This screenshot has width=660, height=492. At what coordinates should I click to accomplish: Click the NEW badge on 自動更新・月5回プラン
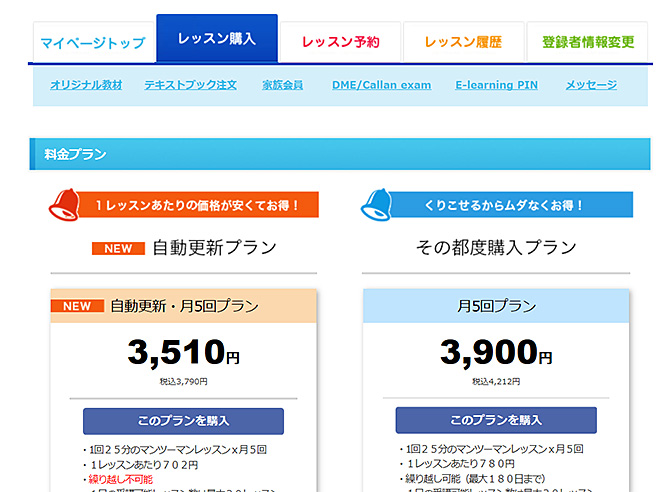tap(77, 306)
